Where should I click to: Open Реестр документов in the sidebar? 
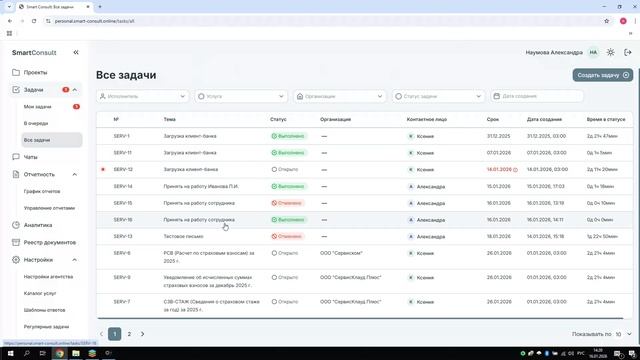49,242
